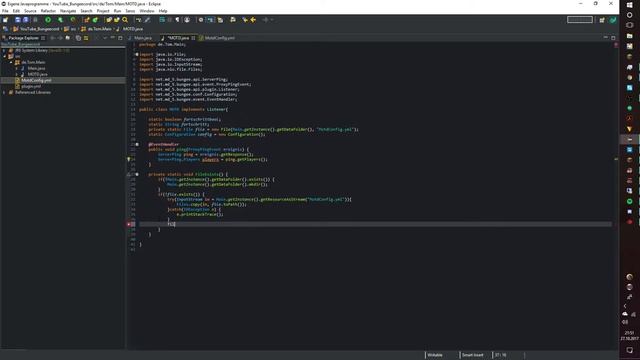This screenshot has height=360, width=640.
Task: Open the Windows Start button
Action: (x=629, y=4)
